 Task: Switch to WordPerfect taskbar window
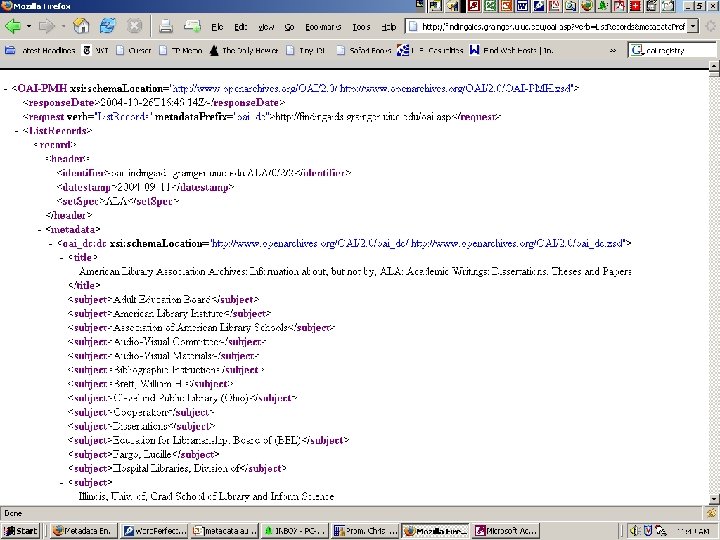155,531
